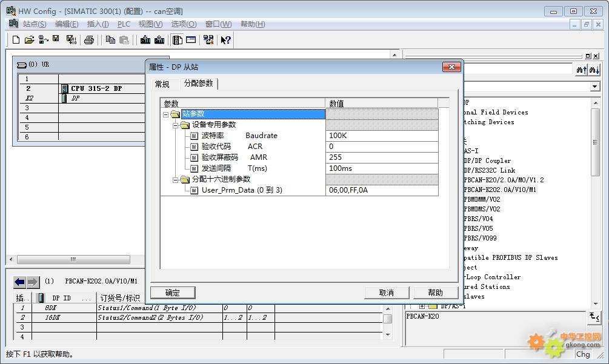Select PBCAN-K202.0A/V10/M1 in the catalog
The image size is (609, 364).
(500, 190)
